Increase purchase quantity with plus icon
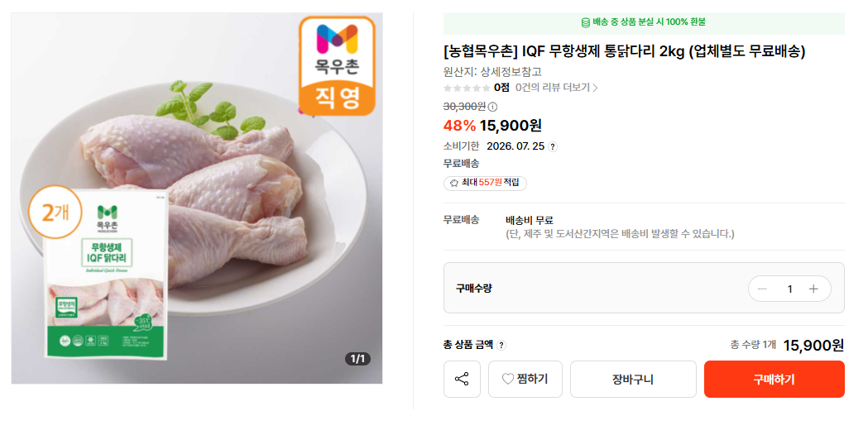 pyautogui.click(x=813, y=289)
